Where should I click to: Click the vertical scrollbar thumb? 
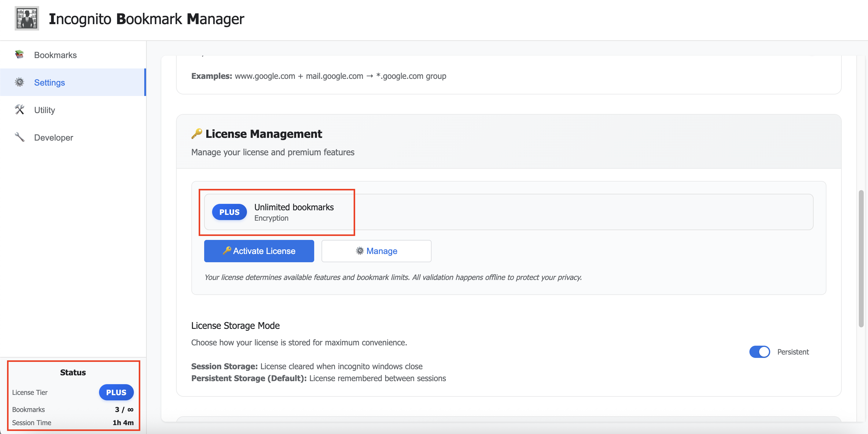pyautogui.click(x=861, y=259)
